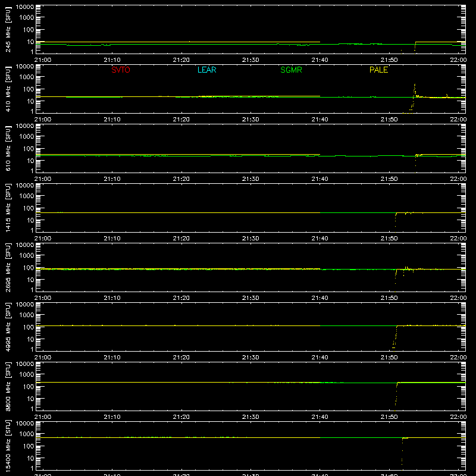Click the 21:40 label under the 610 MHz panel
The image size is (476, 476).
320,179
